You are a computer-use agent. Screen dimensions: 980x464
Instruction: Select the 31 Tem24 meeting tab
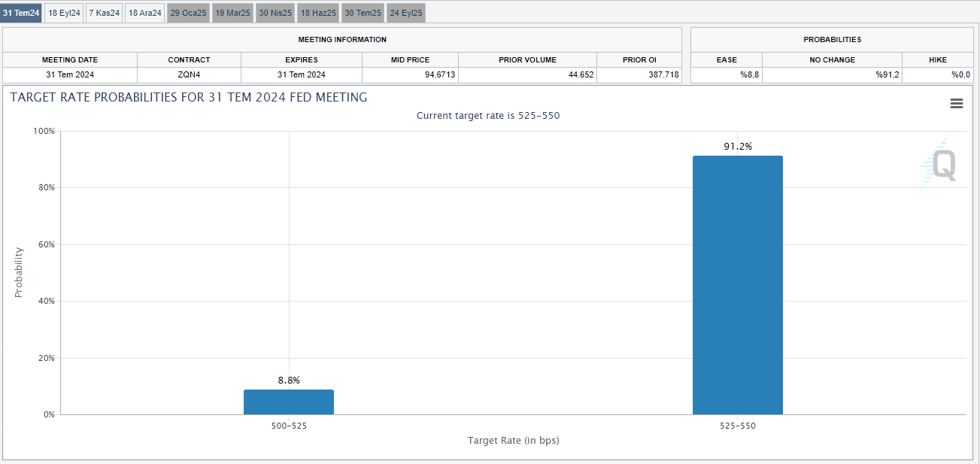pos(21,13)
